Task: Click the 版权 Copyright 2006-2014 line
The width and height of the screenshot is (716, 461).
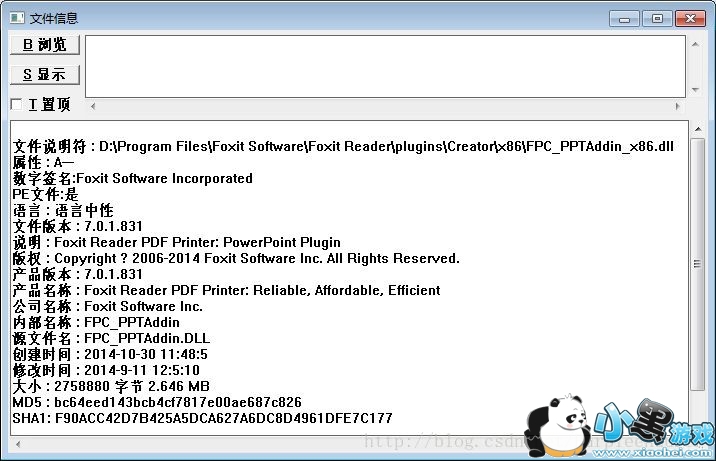Action: pos(236,258)
